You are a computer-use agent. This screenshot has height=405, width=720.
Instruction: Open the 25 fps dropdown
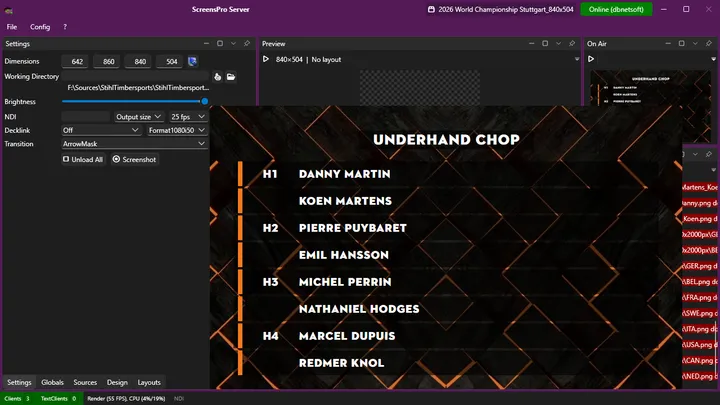188,117
